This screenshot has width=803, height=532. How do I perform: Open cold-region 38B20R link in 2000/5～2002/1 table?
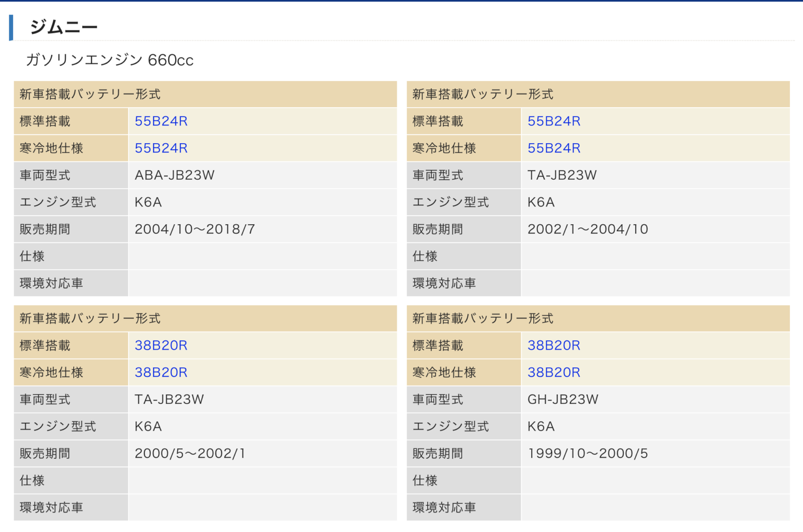[x=161, y=373]
